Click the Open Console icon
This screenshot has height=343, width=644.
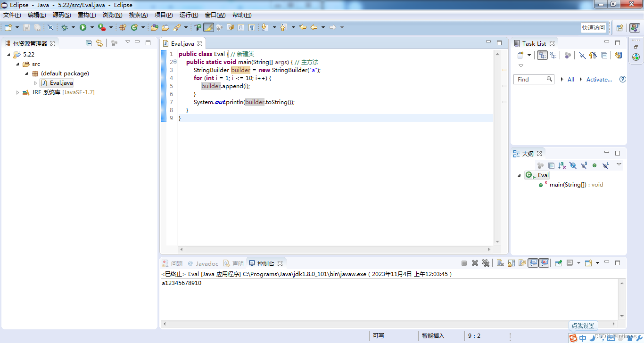point(588,263)
